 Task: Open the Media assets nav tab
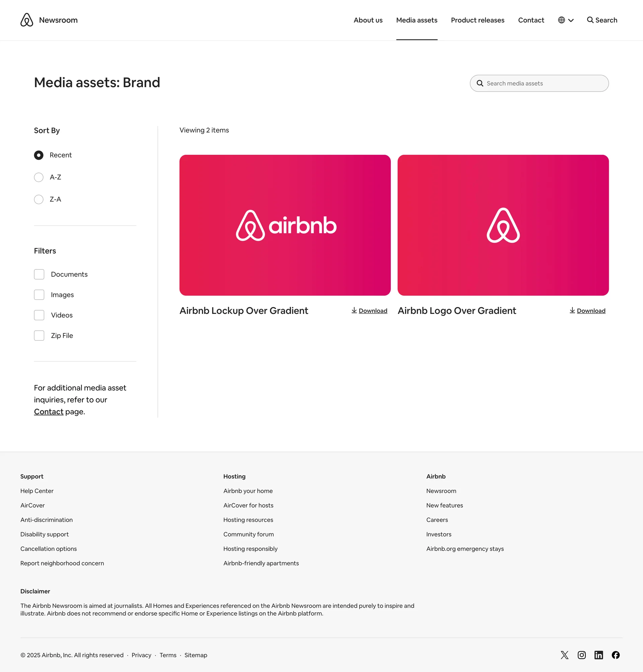click(416, 20)
